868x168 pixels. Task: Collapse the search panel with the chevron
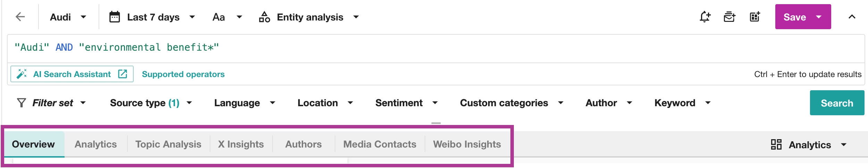click(852, 17)
